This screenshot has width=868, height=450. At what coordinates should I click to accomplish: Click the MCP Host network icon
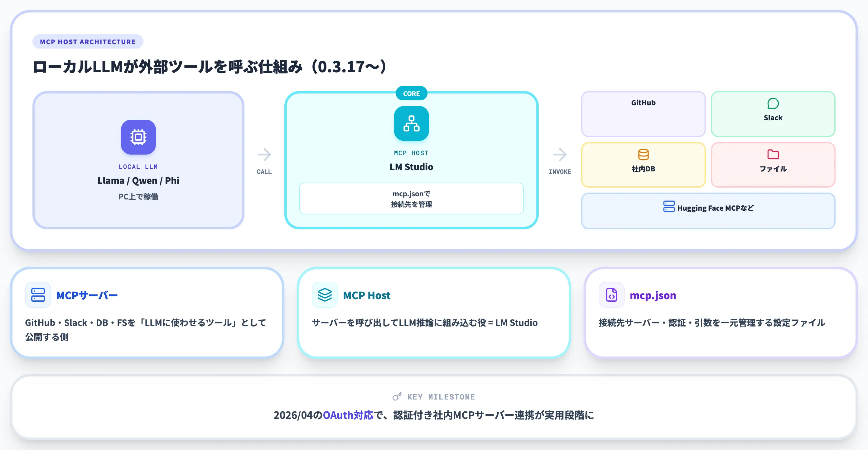point(412,123)
